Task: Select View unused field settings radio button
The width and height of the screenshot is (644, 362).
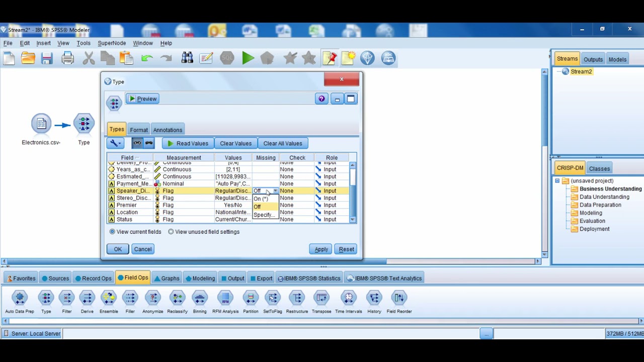Action: pos(171,232)
